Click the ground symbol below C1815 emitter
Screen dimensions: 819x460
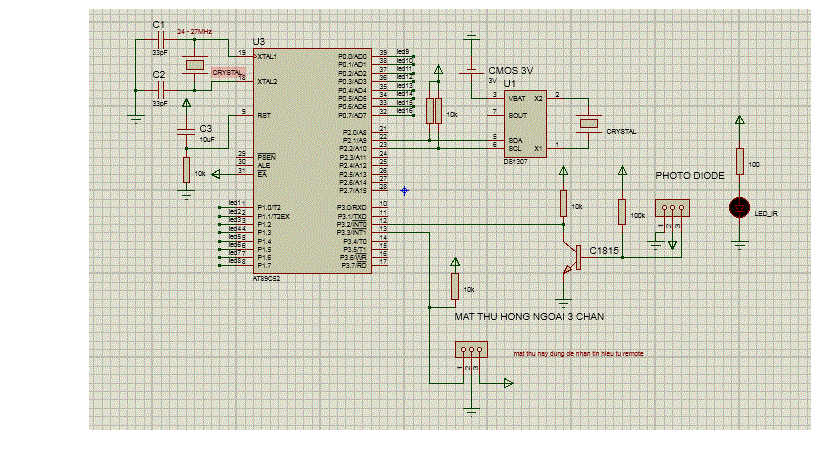coord(563,302)
